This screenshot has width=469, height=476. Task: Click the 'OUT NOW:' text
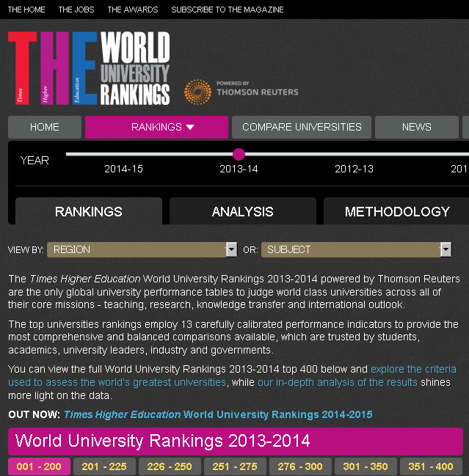[x=34, y=414]
